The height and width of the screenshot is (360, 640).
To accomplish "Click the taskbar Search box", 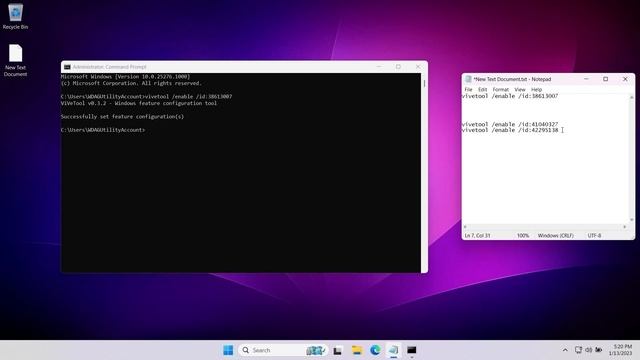I will [282, 350].
